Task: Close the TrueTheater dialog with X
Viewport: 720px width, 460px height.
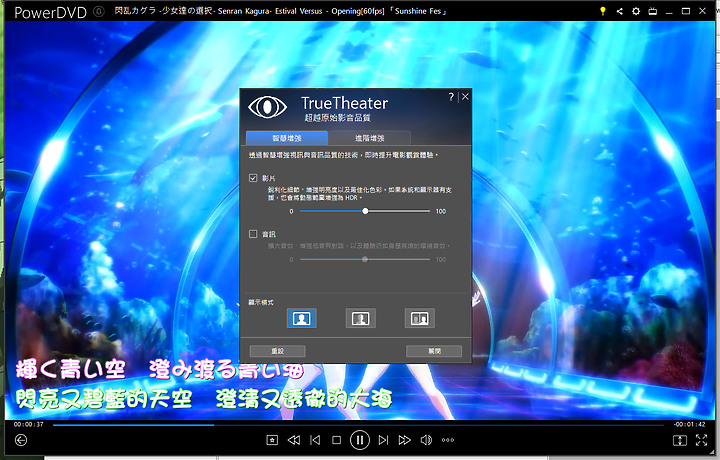Action: (x=465, y=96)
